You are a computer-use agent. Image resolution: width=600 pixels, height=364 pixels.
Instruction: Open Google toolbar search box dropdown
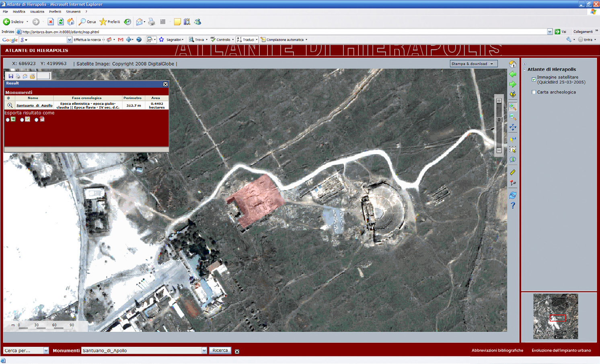point(70,40)
